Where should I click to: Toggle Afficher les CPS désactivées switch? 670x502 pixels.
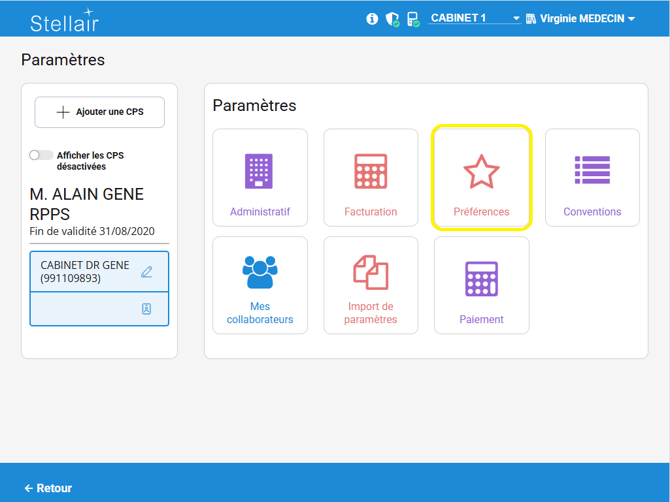(41, 155)
